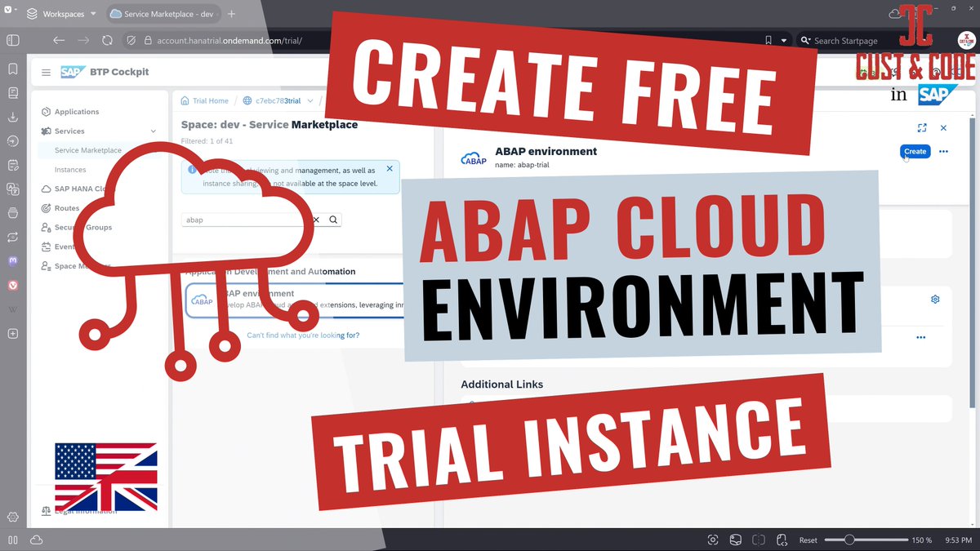980x551 pixels.
Task: Open the tracker blocker shield
Action: point(131,40)
